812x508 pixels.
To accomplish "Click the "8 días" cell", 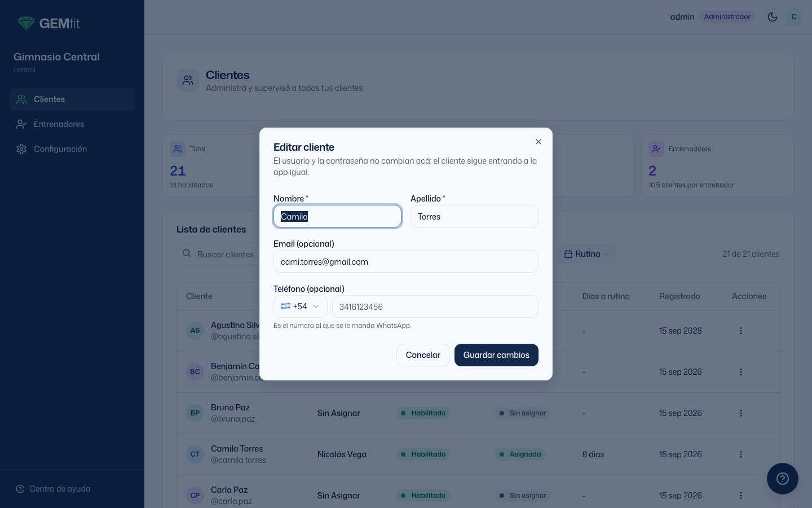I will (x=593, y=454).
